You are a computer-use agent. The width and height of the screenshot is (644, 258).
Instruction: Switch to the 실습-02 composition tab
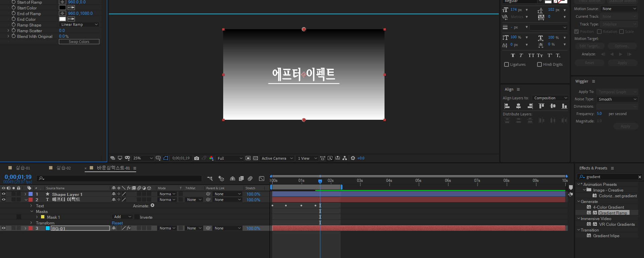(64, 168)
